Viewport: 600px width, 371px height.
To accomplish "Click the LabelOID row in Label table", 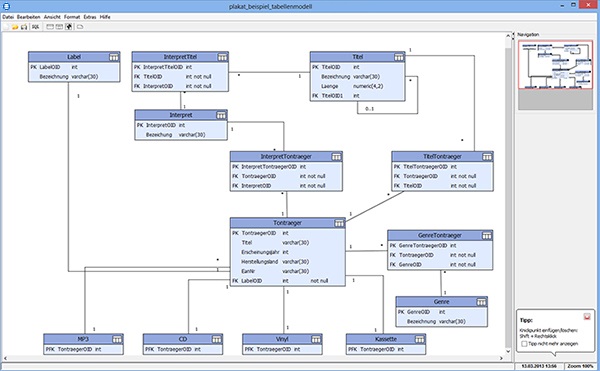I will click(74, 67).
